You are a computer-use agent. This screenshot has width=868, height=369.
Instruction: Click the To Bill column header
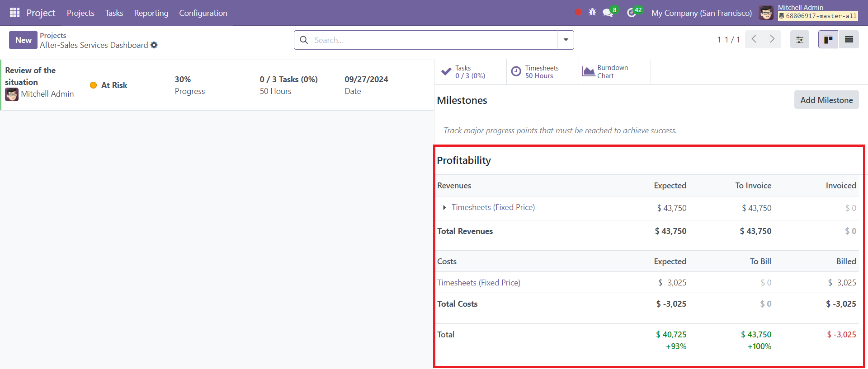[x=760, y=262]
